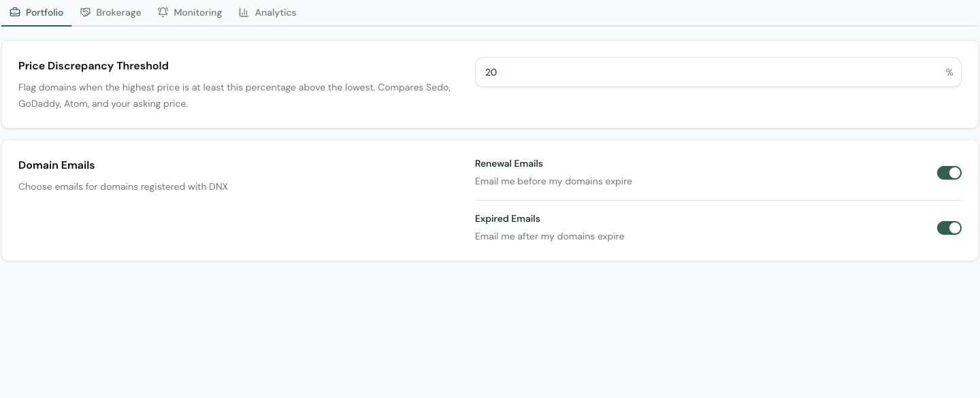Disable the Renewal Emails toggle
The height and width of the screenshot is (398, 980).
[949, 173]
